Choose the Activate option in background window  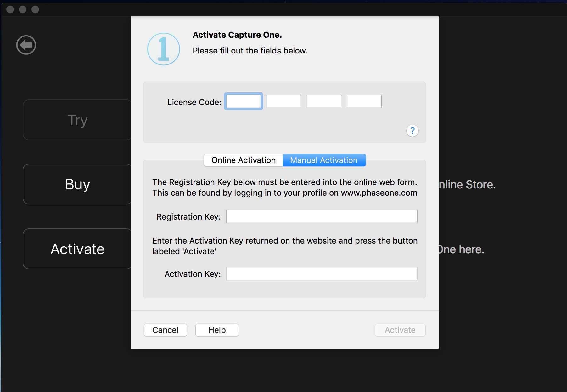tap(77, 249)
